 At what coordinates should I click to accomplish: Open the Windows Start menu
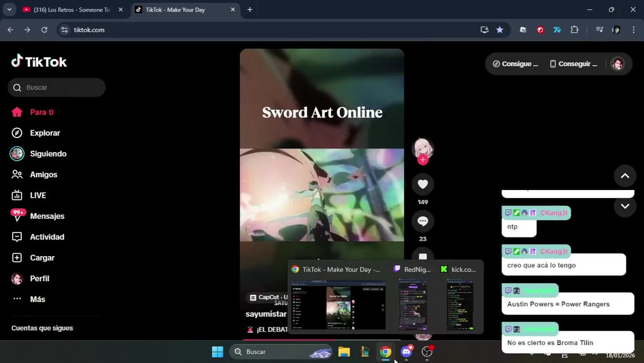click(218, 352)
